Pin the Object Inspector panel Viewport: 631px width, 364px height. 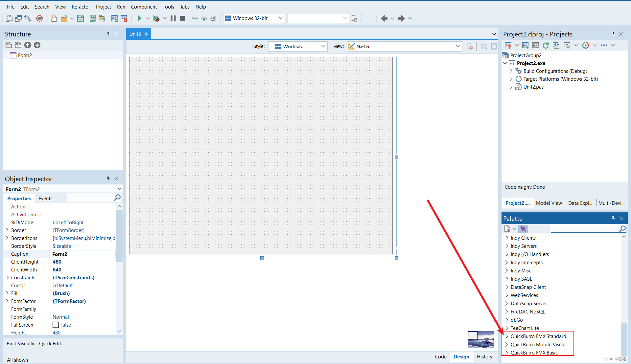click(x=108, y=179)
